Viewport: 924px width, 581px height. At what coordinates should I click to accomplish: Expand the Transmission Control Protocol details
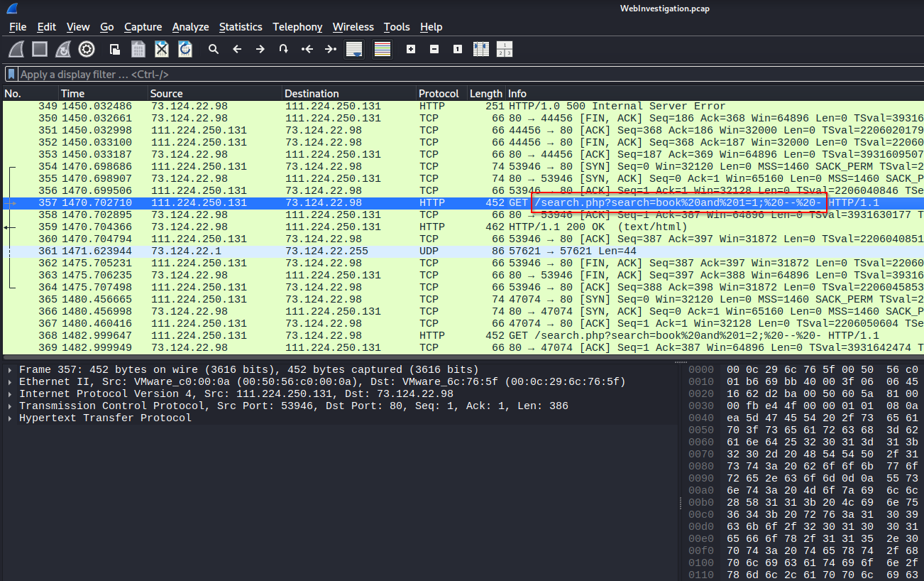click(9, 406)
